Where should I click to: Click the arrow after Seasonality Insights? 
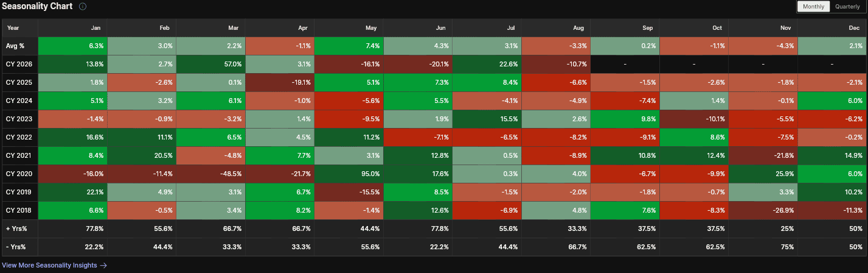[103, 265]
